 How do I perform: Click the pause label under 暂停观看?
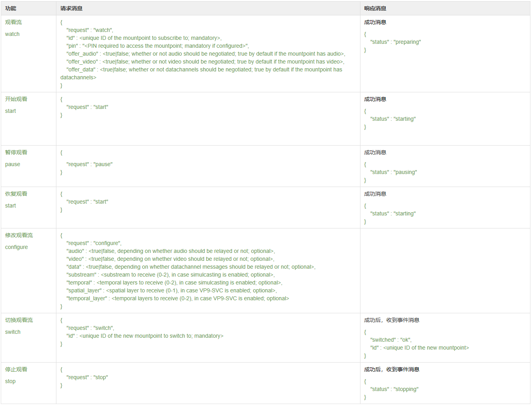click(12, 164)
